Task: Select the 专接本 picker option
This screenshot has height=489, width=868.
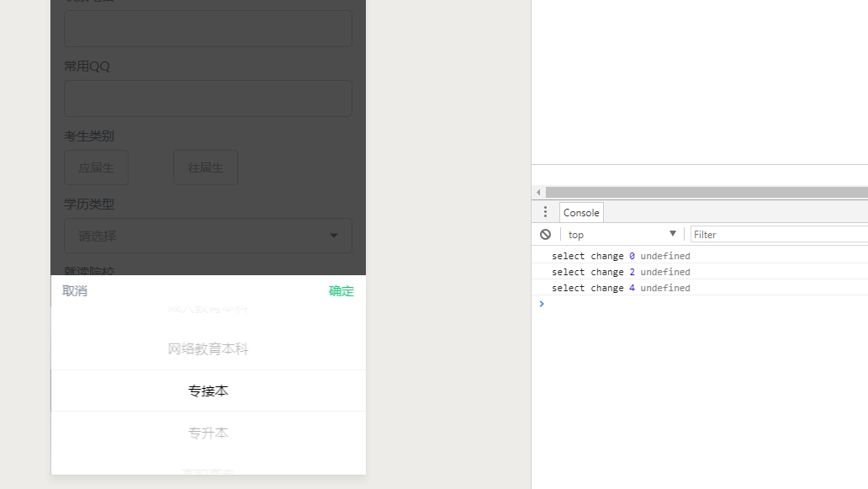Action: tap(208, 391)
